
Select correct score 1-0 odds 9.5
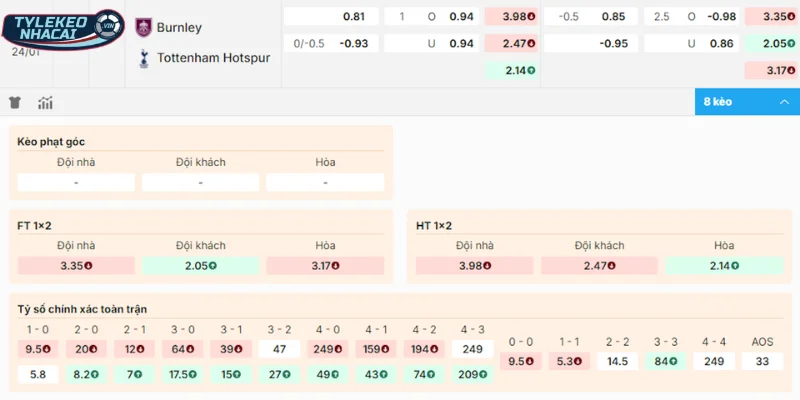(37, 349)
